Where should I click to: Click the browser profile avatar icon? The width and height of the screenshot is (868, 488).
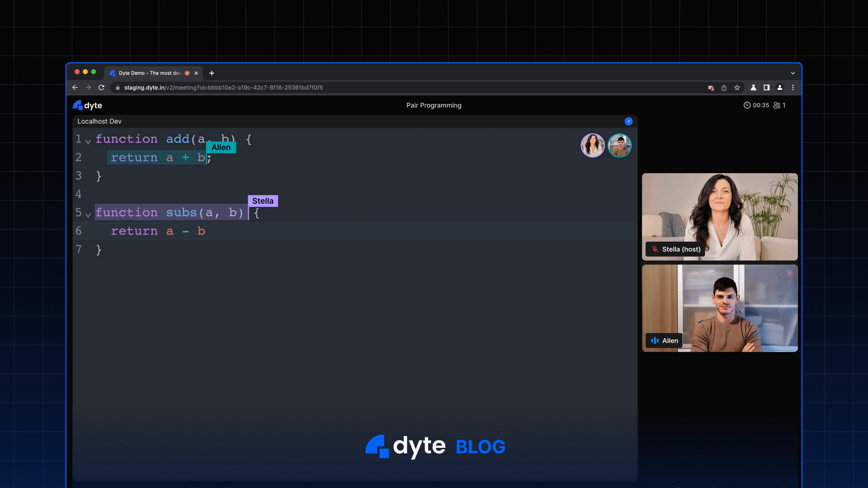[780, 88]
